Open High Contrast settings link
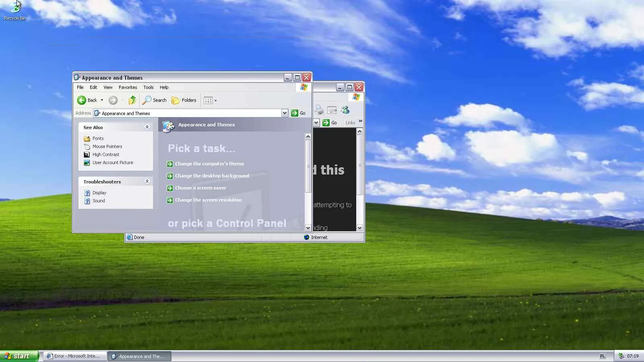 coord(106,154)
